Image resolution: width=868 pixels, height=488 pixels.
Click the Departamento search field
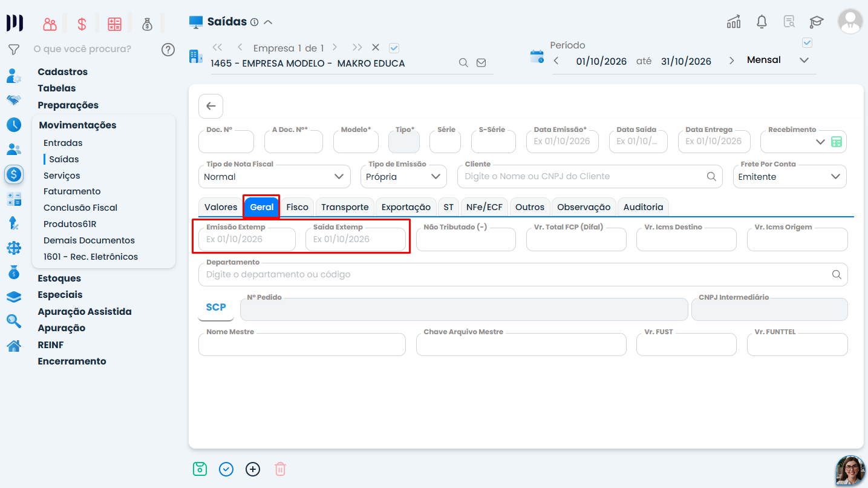pyautogui.click(x=523, y=274)
